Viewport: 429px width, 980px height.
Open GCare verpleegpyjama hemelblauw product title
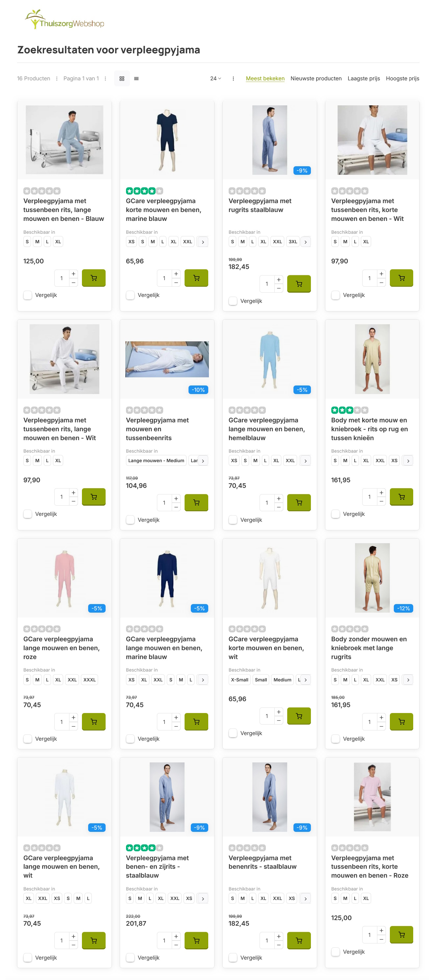point(266,429)
